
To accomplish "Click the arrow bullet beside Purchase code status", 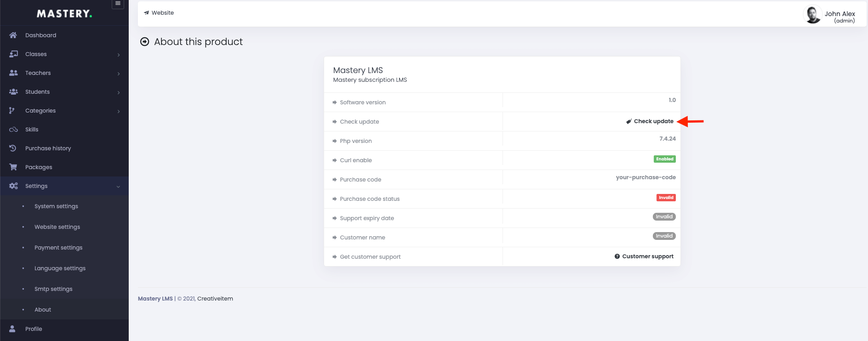I will click(335, 199).
